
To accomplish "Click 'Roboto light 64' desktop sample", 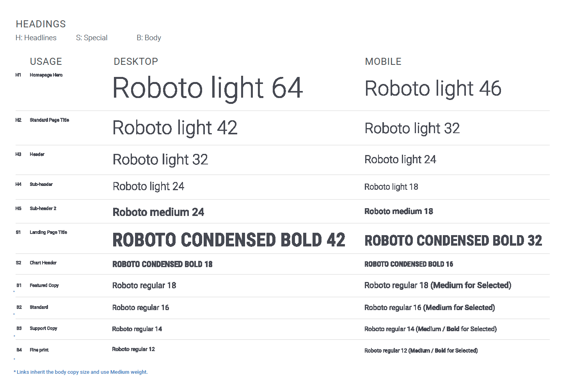I will [x=208, y=88].
